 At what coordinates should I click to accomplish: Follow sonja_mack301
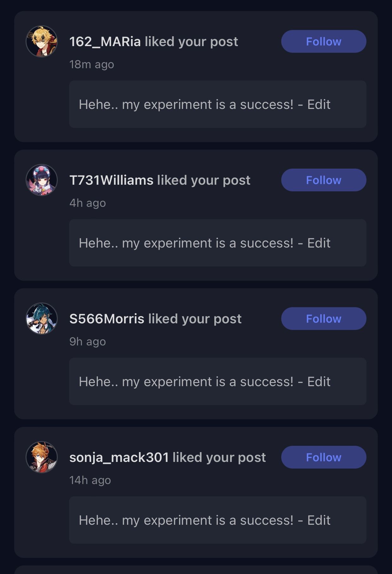[x=324, y=457]
